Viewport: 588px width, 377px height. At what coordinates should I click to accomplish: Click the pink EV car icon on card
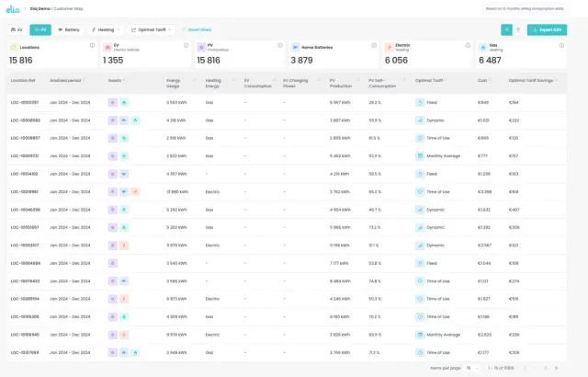coord(107,47)
